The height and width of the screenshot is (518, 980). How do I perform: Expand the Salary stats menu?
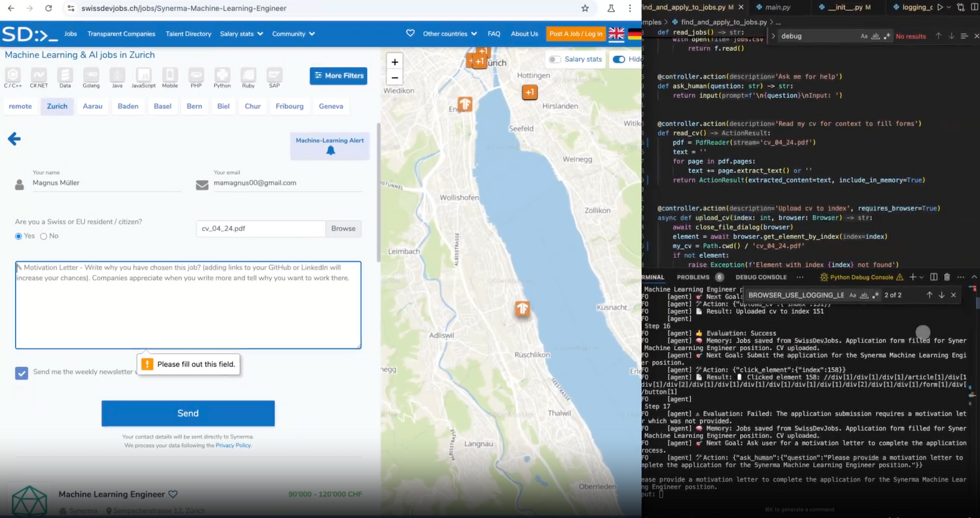(x=240, y=33)
